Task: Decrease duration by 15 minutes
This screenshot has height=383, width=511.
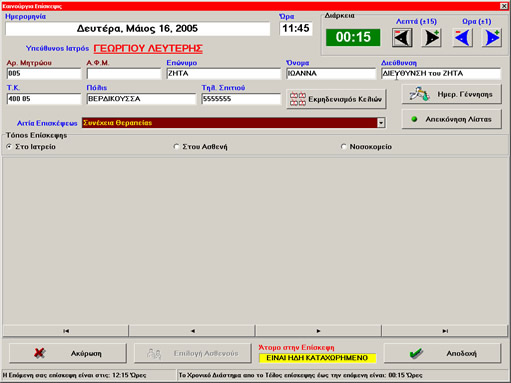Action: (x=402, y=37)
